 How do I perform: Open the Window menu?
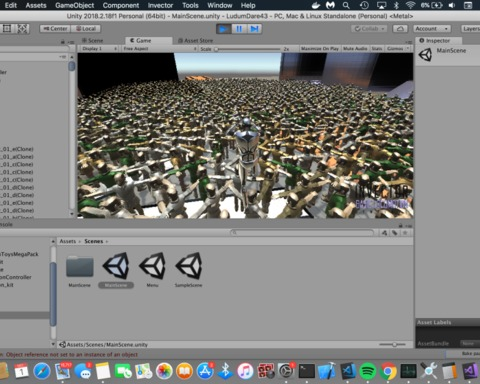click(x=220, y=5)
